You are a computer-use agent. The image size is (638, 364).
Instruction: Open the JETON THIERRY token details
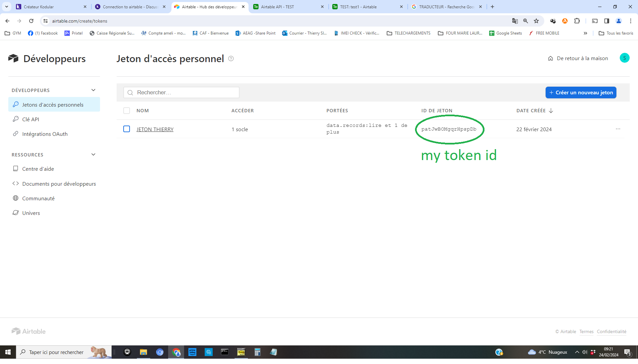pos(155,129)
